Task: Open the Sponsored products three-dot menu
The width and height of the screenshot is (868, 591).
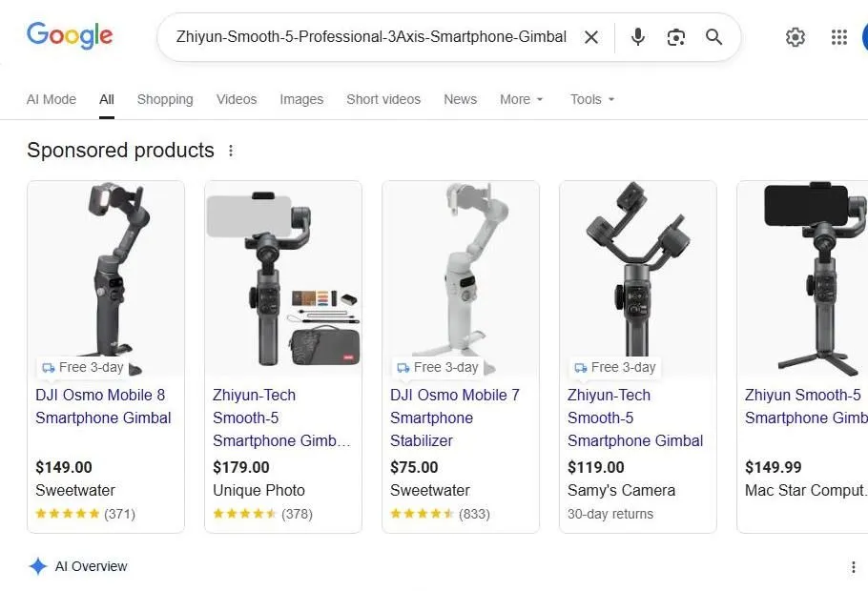Action: [x=231, y=150]
